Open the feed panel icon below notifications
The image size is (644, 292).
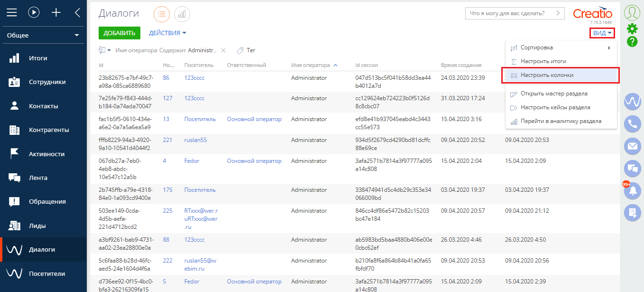[x=632, y=213]
